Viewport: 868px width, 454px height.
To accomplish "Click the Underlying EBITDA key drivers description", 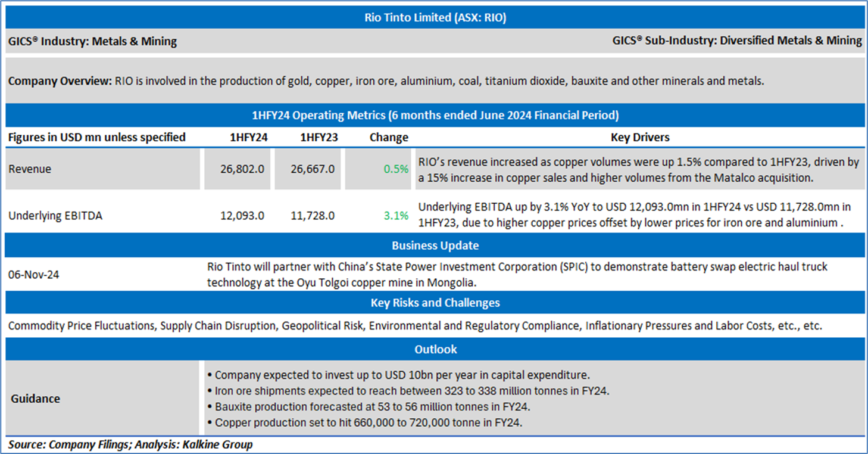I will 635,215.
